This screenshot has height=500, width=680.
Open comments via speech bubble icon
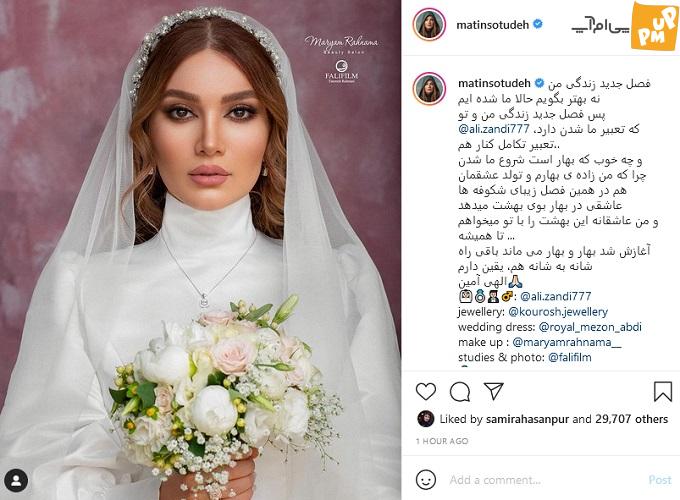coord(460,392)
